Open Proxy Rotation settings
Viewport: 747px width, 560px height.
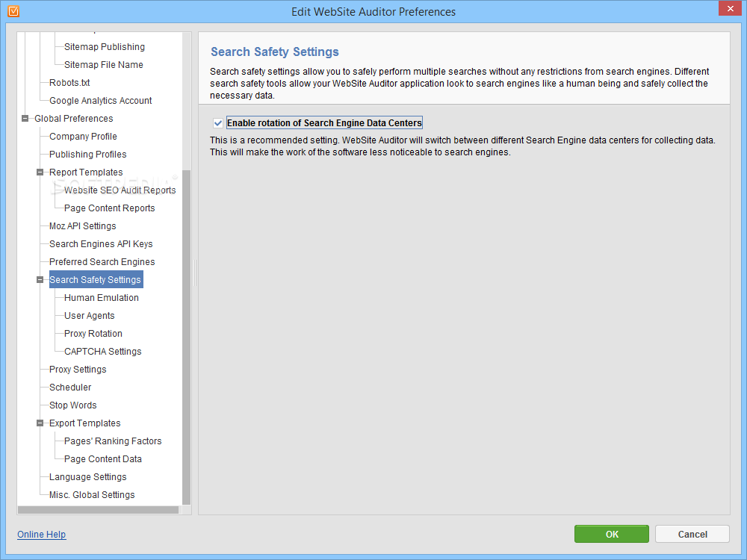click(x=93, y=334)
